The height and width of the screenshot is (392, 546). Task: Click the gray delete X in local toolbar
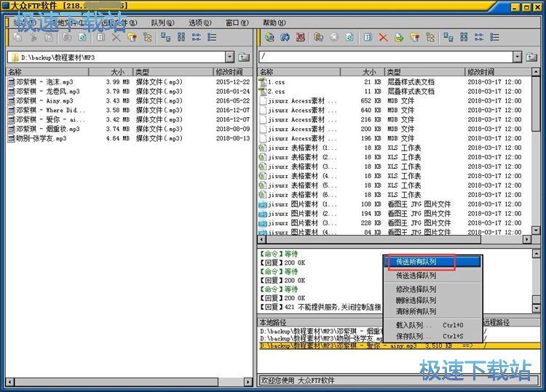pos(116,37)
